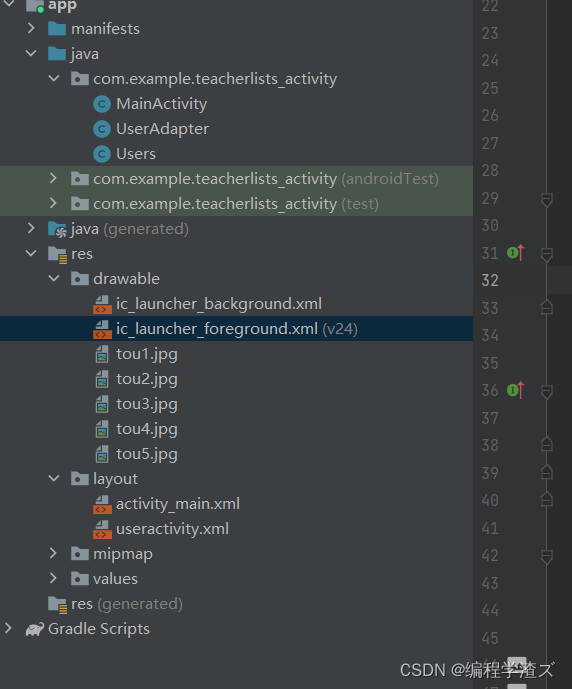Click the tou1.jpg image file icon
Viewport: 572px width, 689px height.
(x=102, y=354)
